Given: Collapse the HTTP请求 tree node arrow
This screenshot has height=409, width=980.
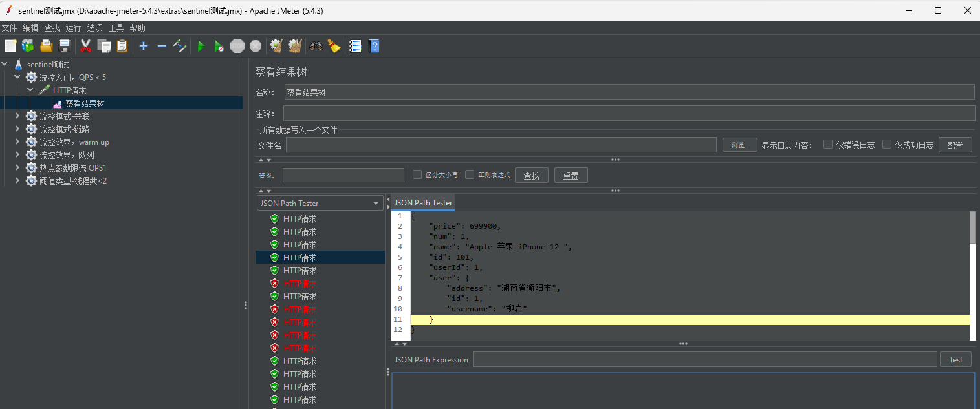Looking at the screenshot, I should [30, 90].
